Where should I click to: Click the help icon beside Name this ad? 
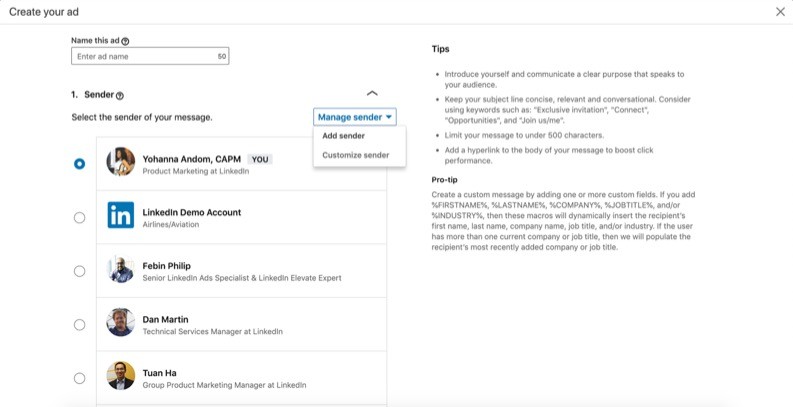point(125,41)
